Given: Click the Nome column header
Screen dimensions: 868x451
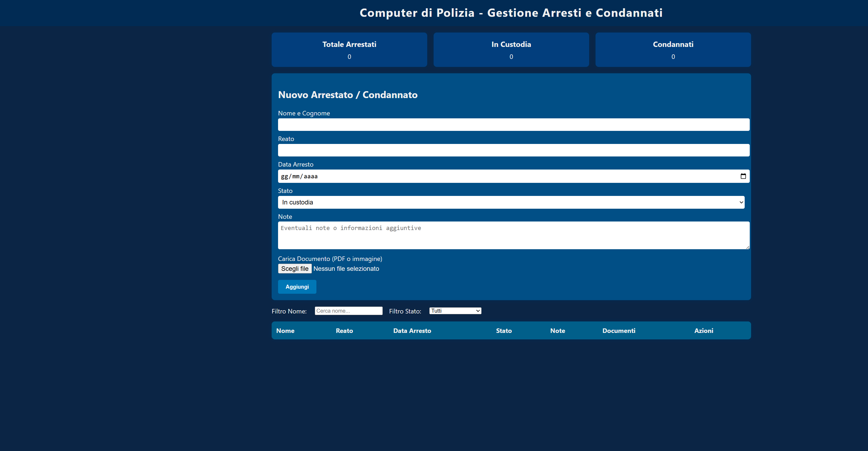Looking at the screenshot, I should click(286, 331).
